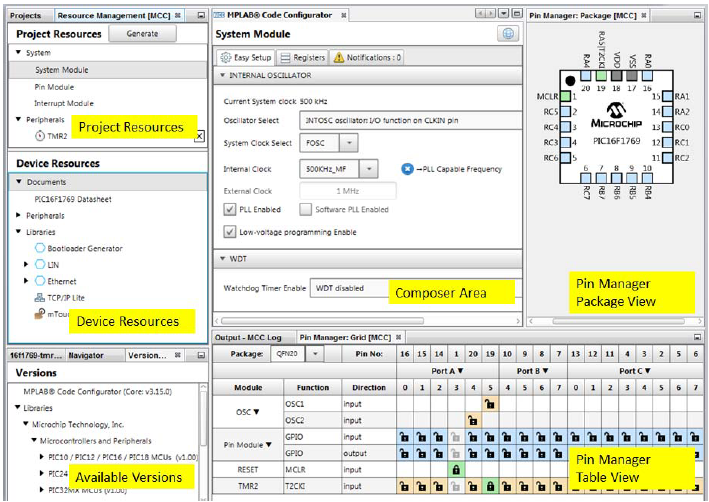709x502 pixels.
Task: Click the Notifications warning triangle icon
Action: tap(339, 57)
